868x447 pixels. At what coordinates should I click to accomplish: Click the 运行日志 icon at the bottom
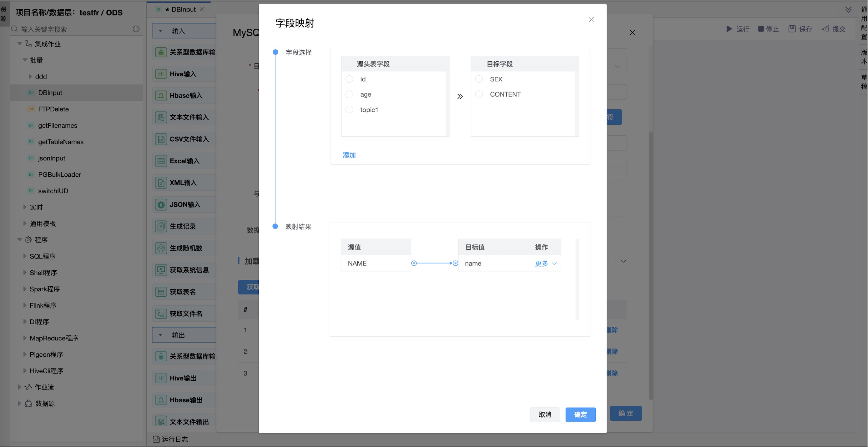click(156, 439)
